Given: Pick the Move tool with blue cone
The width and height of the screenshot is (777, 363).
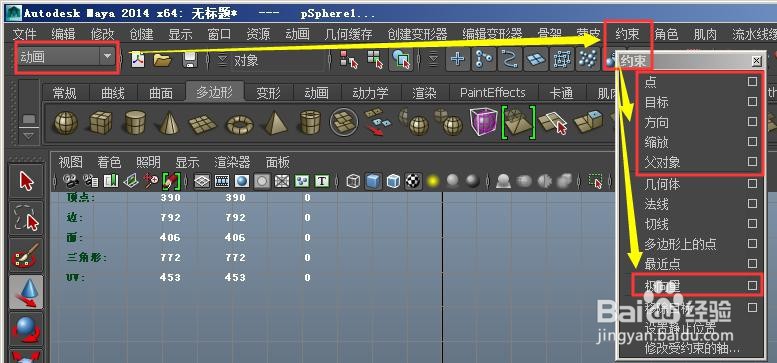Looking at the screenshot, I should [x=26, y=292].
